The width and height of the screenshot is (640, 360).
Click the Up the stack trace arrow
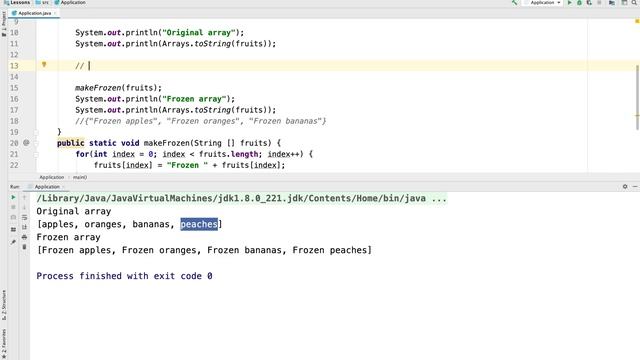24,198
